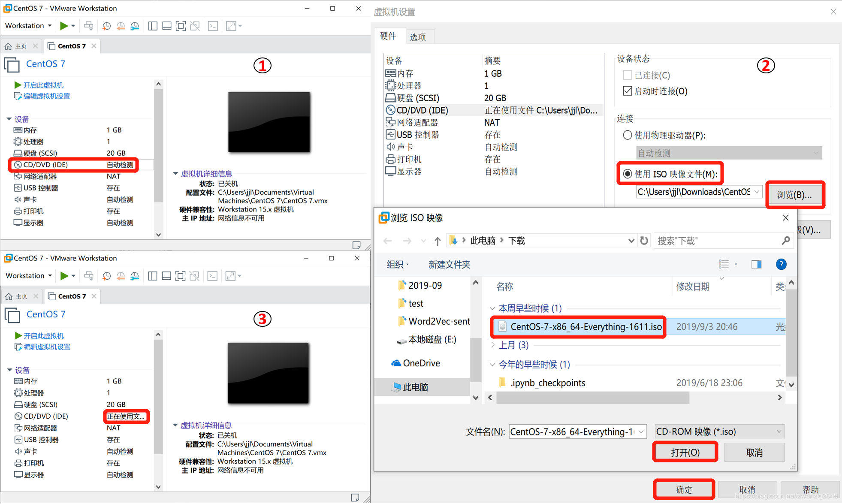The width and height of the screenshot is (842, 504).
Task: Switch to the 选项 tab
Action: click(417, 37)
